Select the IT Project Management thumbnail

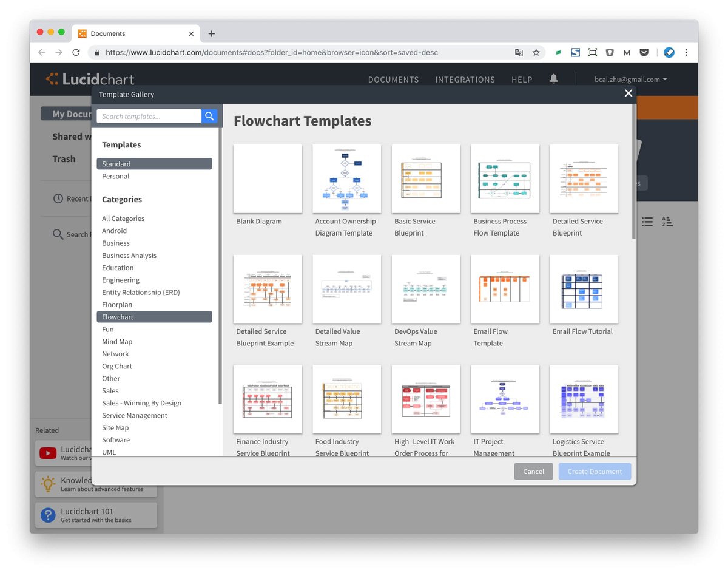(505, 399)
